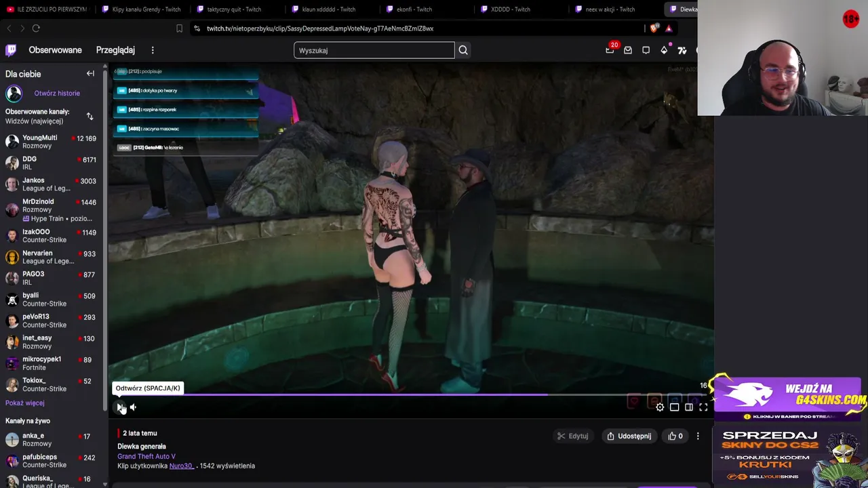Click the Sprzedaj skiny do CS2 banner
This screenshot has height=488, width=868.
(790, 456)
